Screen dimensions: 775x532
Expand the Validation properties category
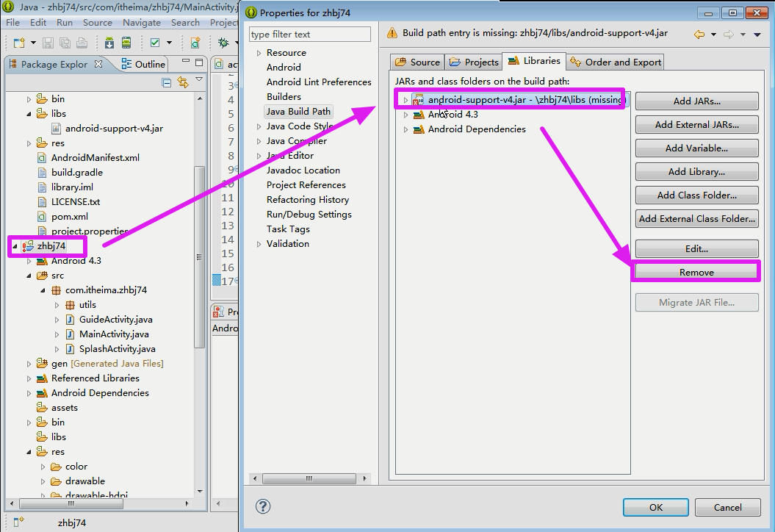pos(259,244)
